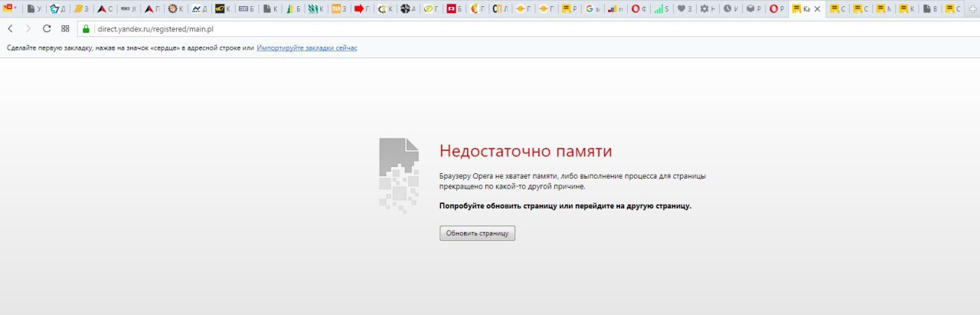The height and width of the screenshot is (315, 980).
Task: Select the heart icon tab 'З'
Action: pyautogui.click(x=685, y=9)
